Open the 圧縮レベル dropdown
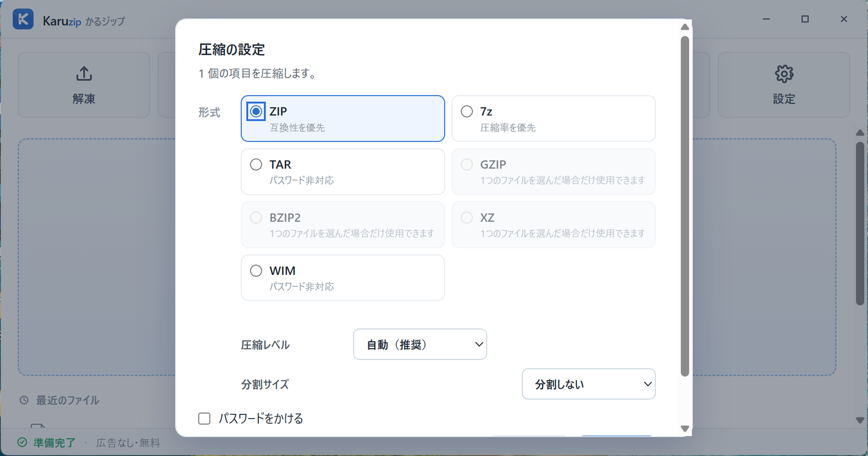The height and width of the screenshot is (456, 868). [x=420, y=344]
